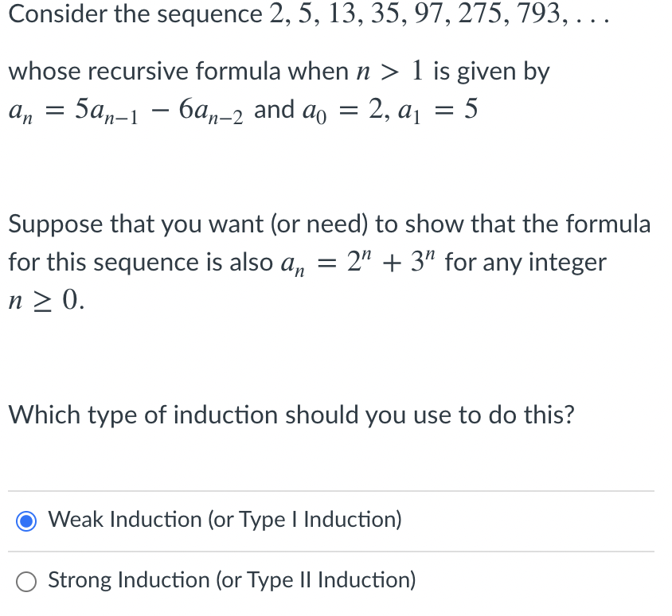Select the Weak Induction radio button
This screenshot has height=616, width=672.
(26, 520)
